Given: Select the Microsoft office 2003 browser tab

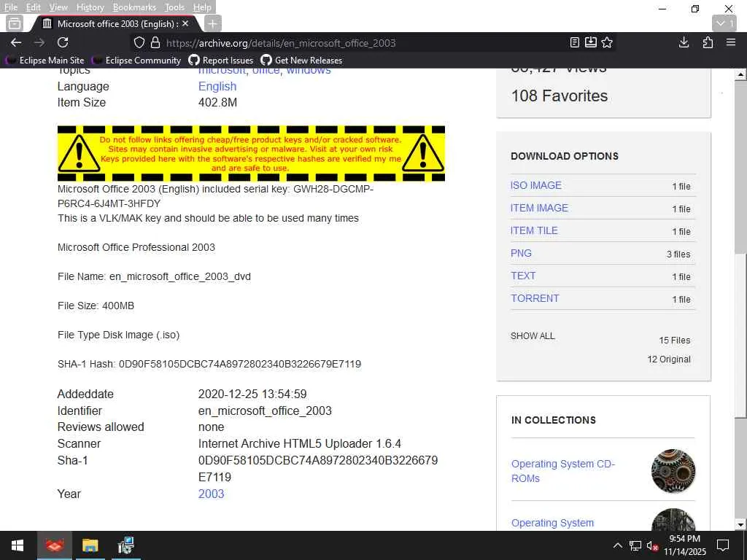Looking at the screenshot, I should 115,23.
